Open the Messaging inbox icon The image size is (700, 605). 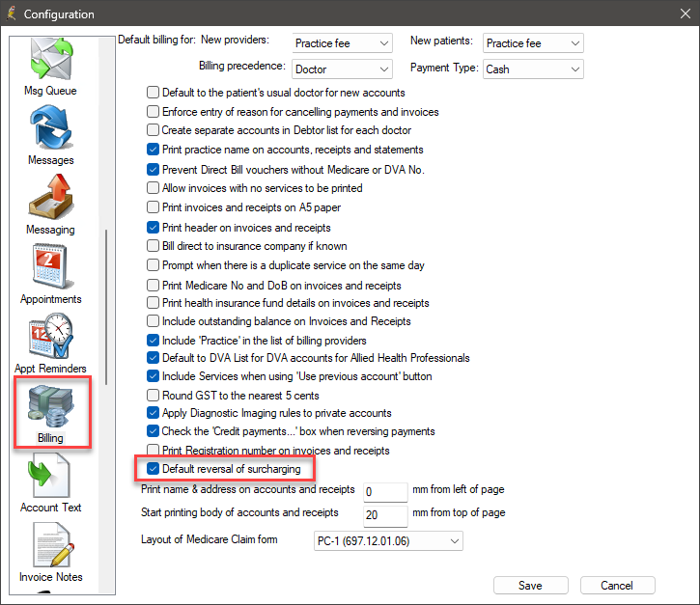50,199
